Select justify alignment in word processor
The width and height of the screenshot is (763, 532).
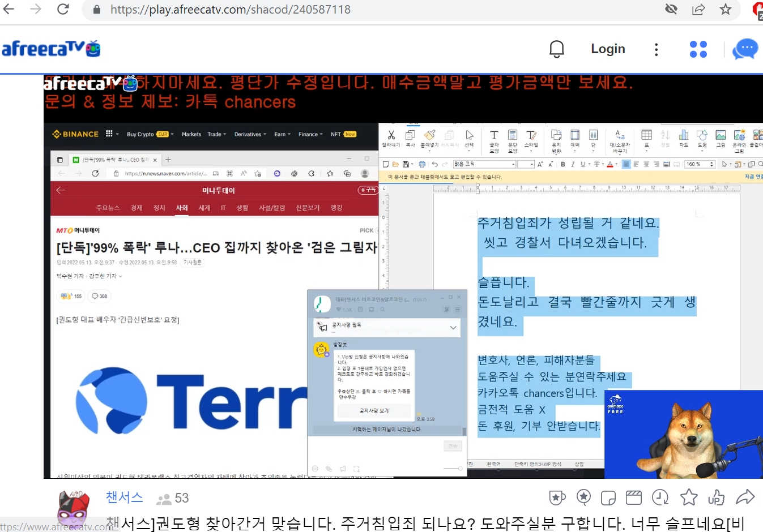pyautogui.click(x=626, y=164)
